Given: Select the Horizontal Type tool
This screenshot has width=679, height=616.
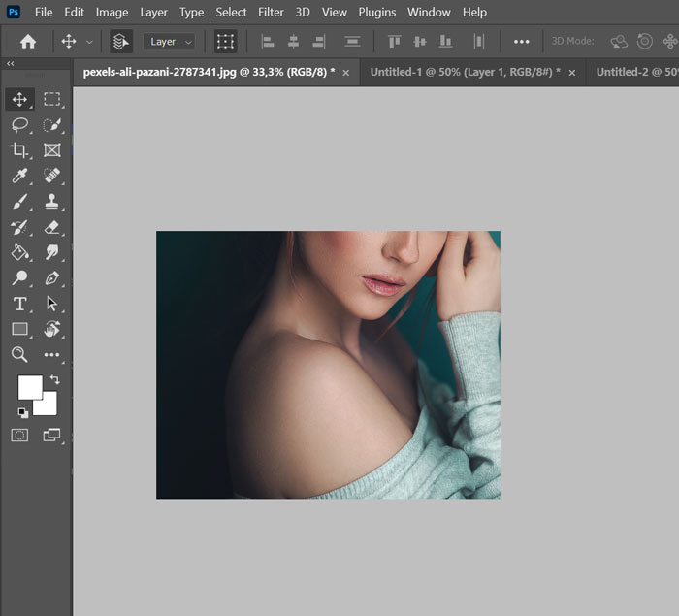Looking at the screenshot, I should coord(19,304).
